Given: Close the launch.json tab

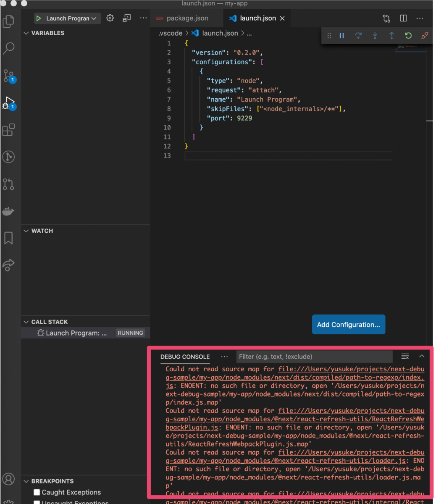Looking at the screenshot, I should pyautogui.click(x=282, y=18).
